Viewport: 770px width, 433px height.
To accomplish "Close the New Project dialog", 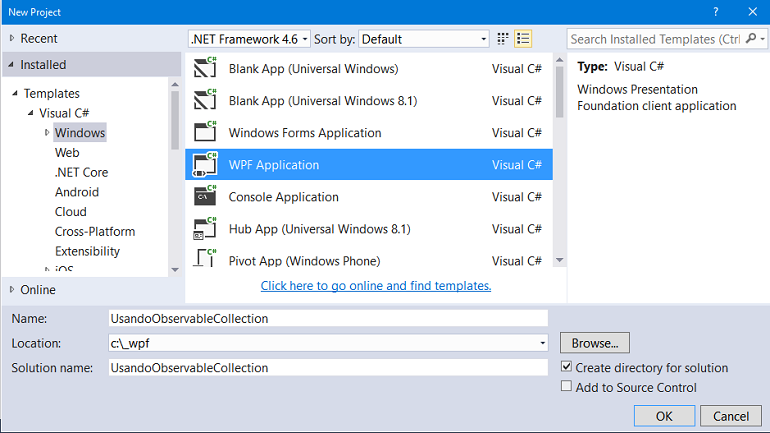I will coord(752,12).
